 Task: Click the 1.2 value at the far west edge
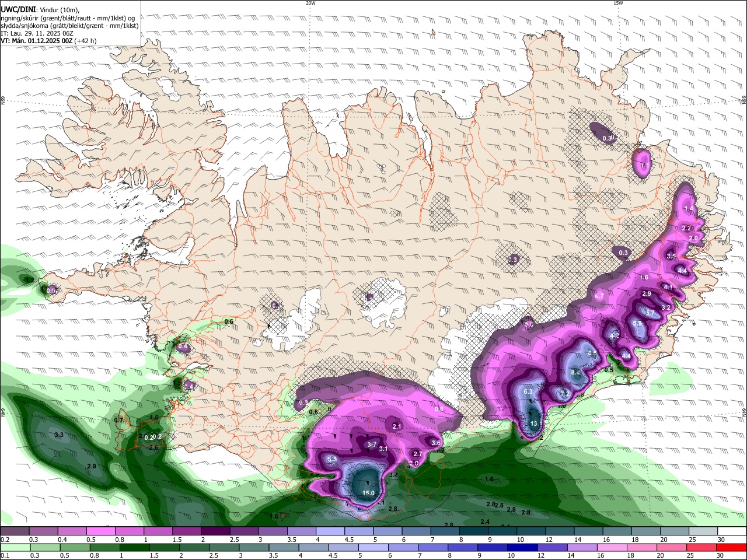pyautogui.click(x=29, y=281)
